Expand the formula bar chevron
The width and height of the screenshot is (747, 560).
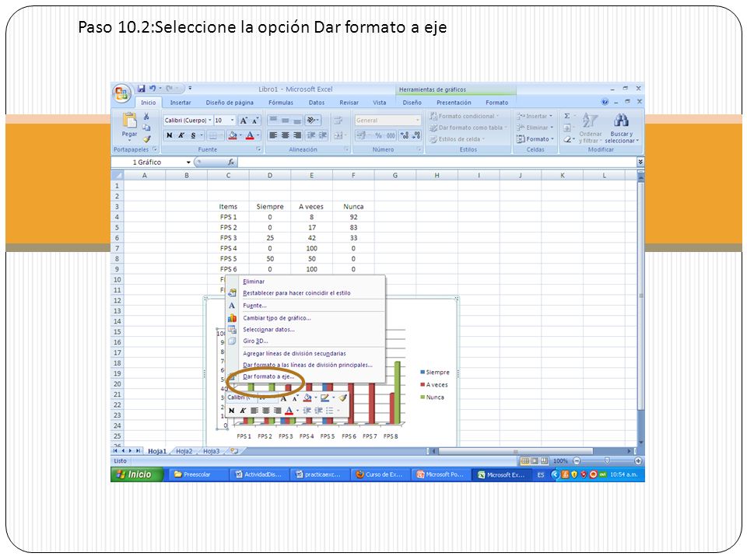(640, 162)
